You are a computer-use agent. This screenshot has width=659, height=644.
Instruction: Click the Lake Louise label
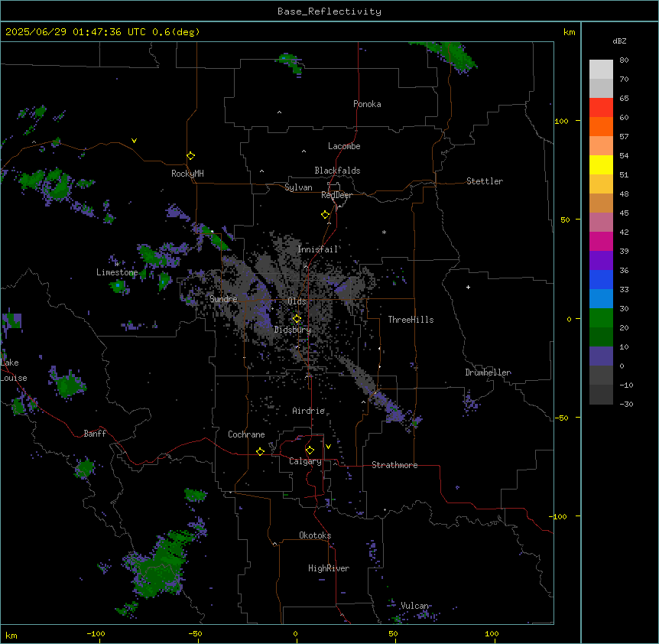click(14, 370)
